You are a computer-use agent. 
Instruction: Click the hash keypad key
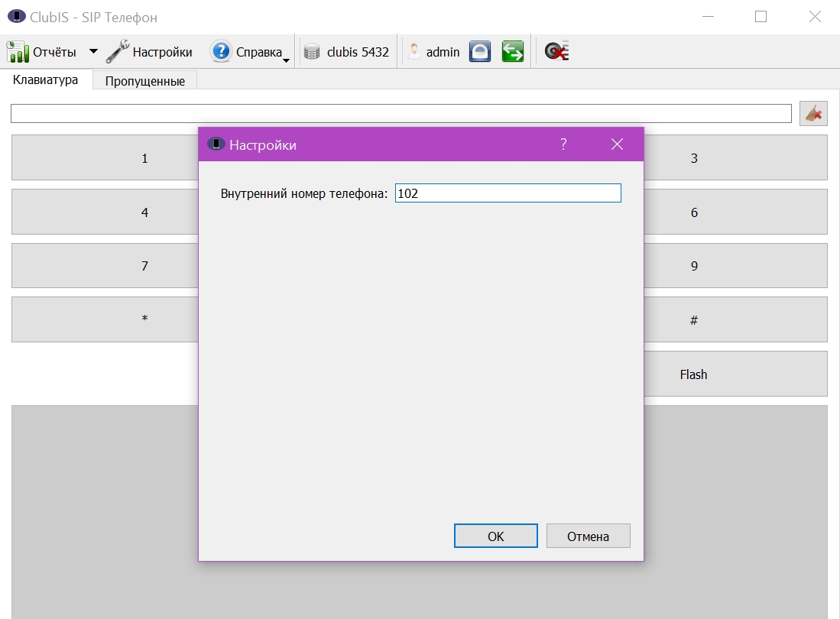coord(735,319)
